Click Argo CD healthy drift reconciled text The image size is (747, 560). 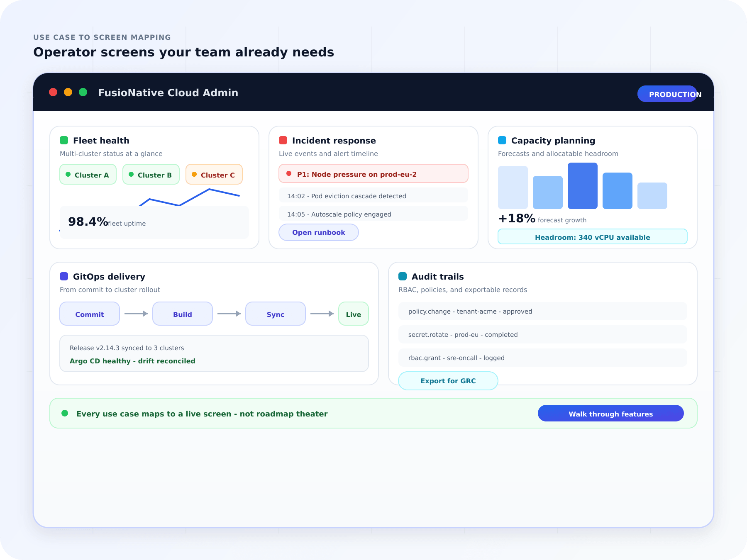132,361
